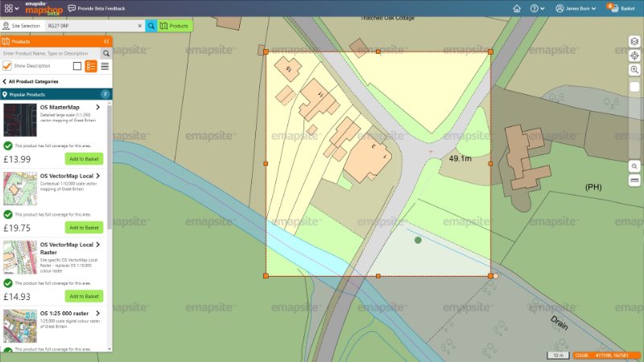Click top-left corner handle of selection box

(266, 51)
